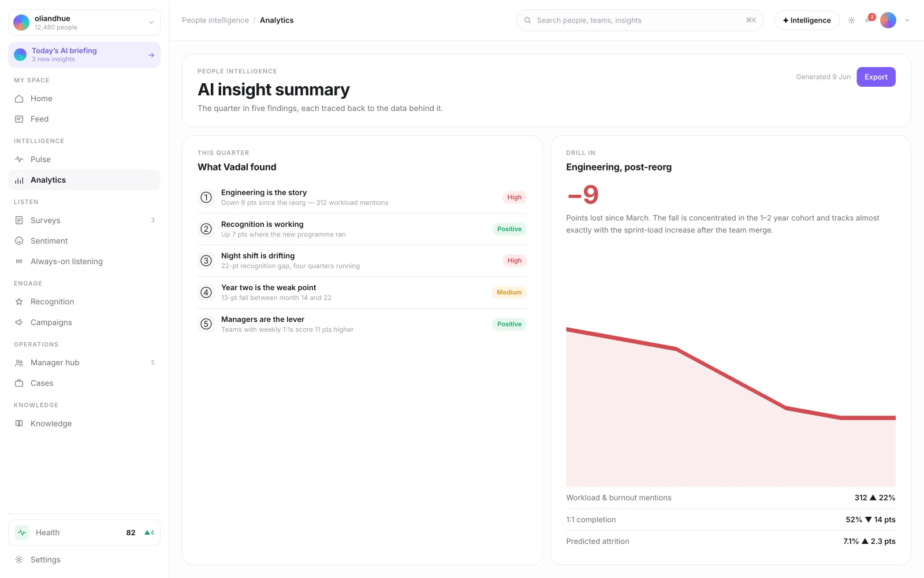Click the Recognition star icon

19,302
